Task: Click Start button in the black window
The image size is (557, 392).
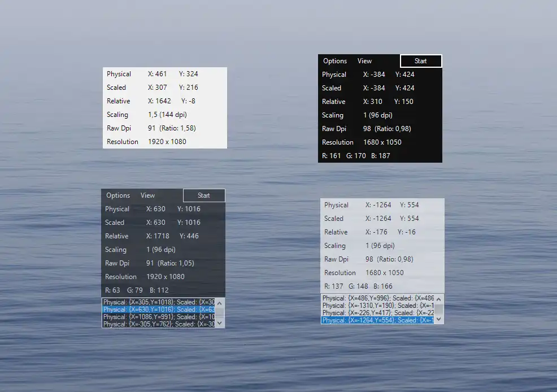Action: [421, 61]
